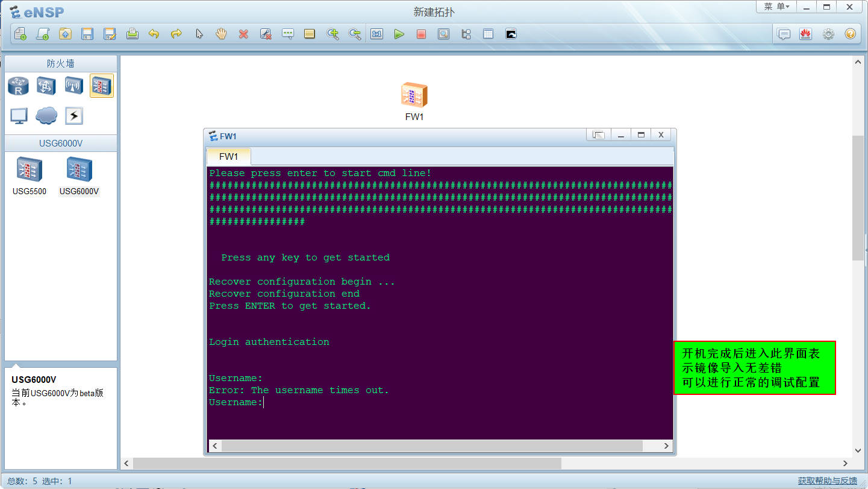The image size is (868, 489).
Task: Select the cloud device category
Action: 46,115
